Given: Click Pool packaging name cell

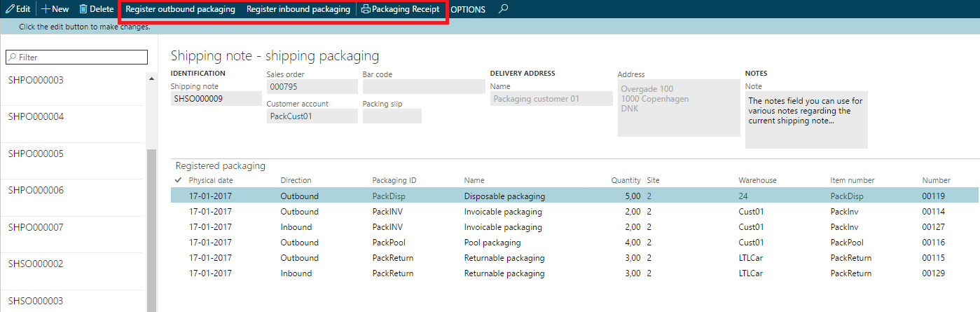Looking at the screenshot, I should pyautogui.click(x=492, y=243).
